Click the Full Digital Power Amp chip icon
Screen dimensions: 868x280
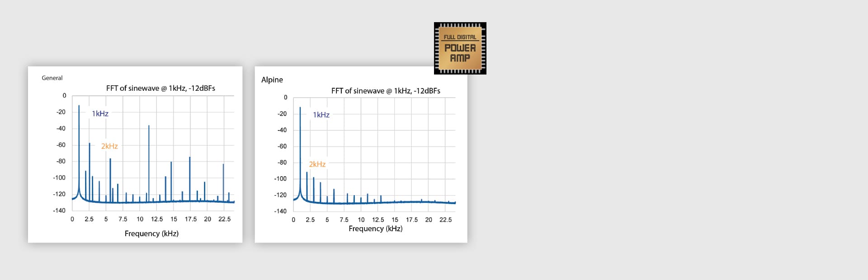click(x=460, y=48)
